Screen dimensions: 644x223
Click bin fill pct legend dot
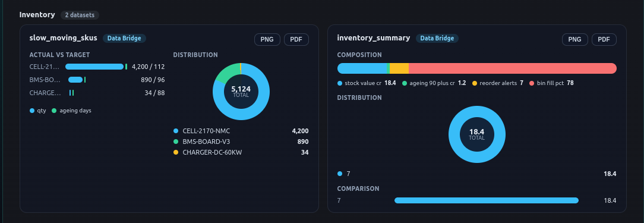coord(532,83)
